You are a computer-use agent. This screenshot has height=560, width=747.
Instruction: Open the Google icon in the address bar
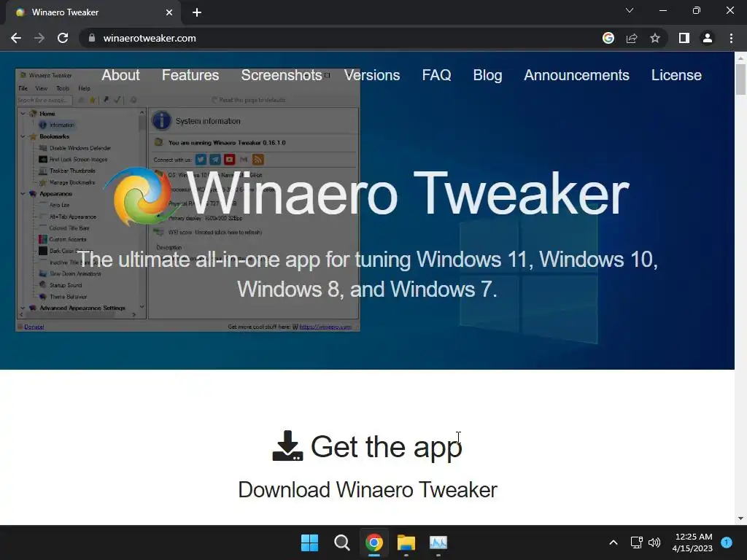point(608,38)
